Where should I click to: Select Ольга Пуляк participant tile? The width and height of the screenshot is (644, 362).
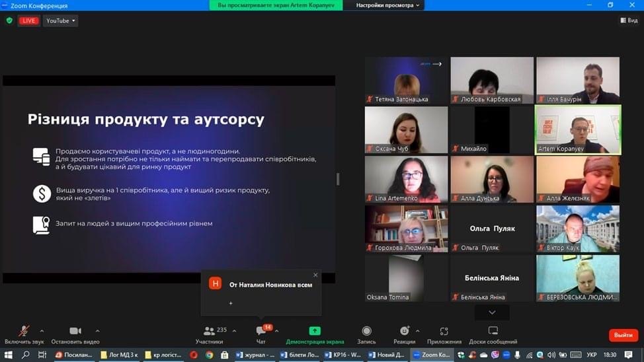click(492, 229)
